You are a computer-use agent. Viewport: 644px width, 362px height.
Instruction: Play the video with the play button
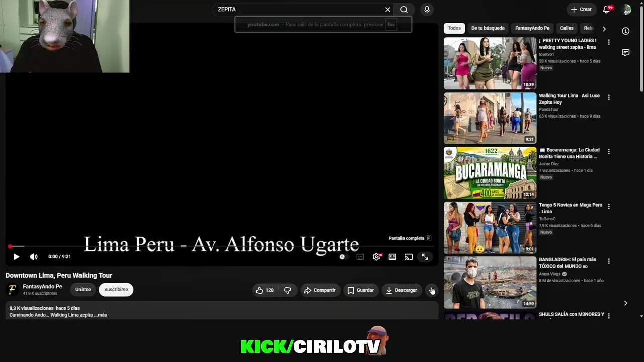coord(16,257)
